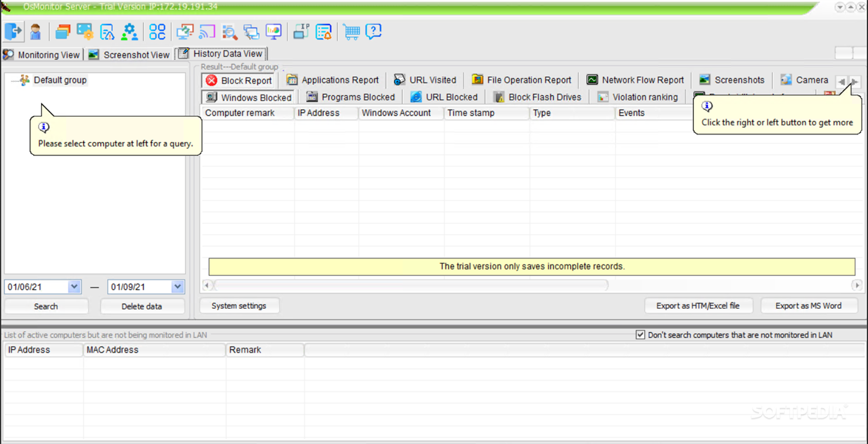
Task: Open the Camera report tab
Action: (805, 80)
